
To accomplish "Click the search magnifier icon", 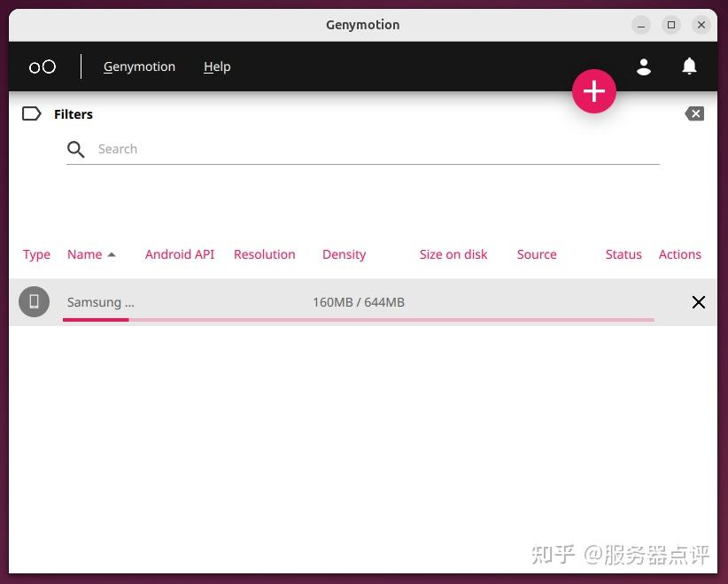I will click(76, 149).
